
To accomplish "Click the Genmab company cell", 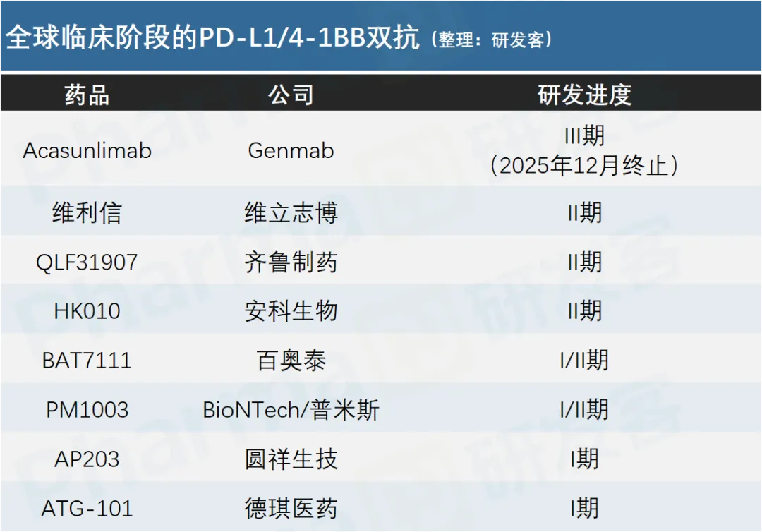I will [x=291, y=150].
